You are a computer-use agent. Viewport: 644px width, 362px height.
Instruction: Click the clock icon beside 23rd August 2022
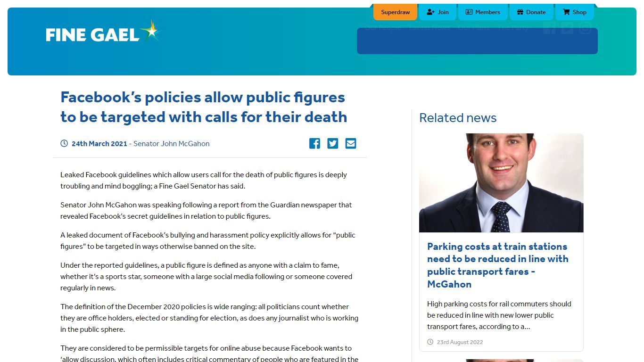[x=430, y=342]
